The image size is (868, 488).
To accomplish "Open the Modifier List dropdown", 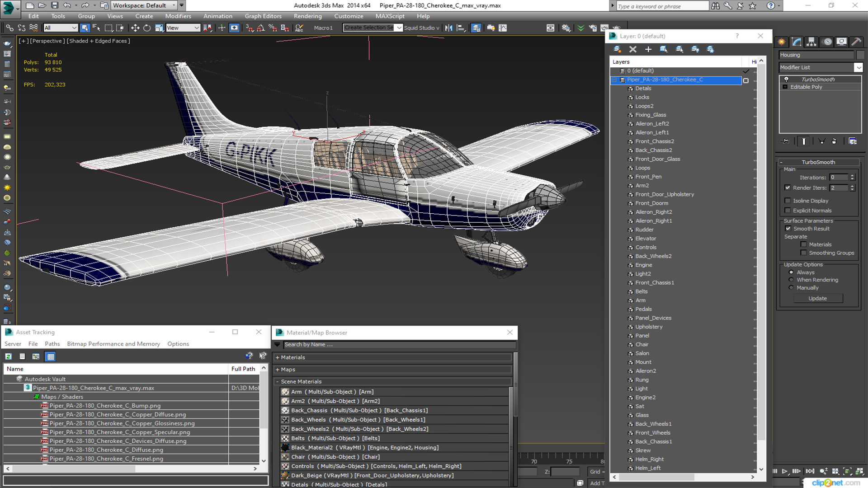I will tap(858, 67).
